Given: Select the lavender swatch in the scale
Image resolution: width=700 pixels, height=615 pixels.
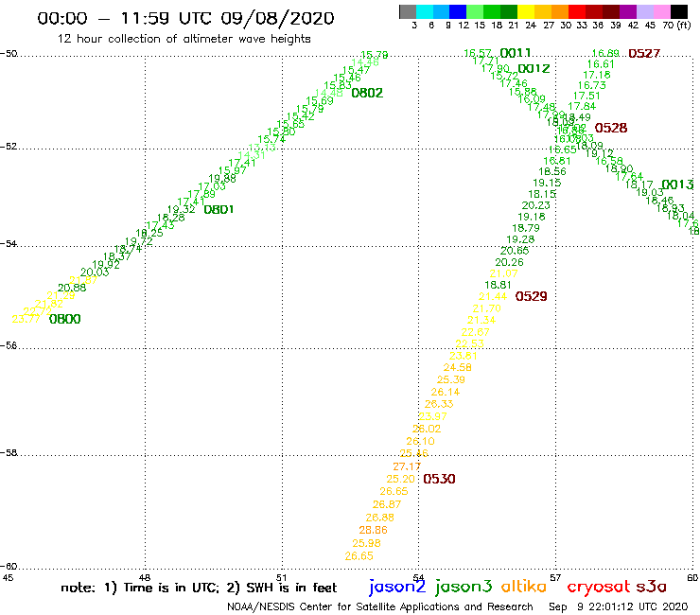Looking at the screenshot, I should click(645, 11).
